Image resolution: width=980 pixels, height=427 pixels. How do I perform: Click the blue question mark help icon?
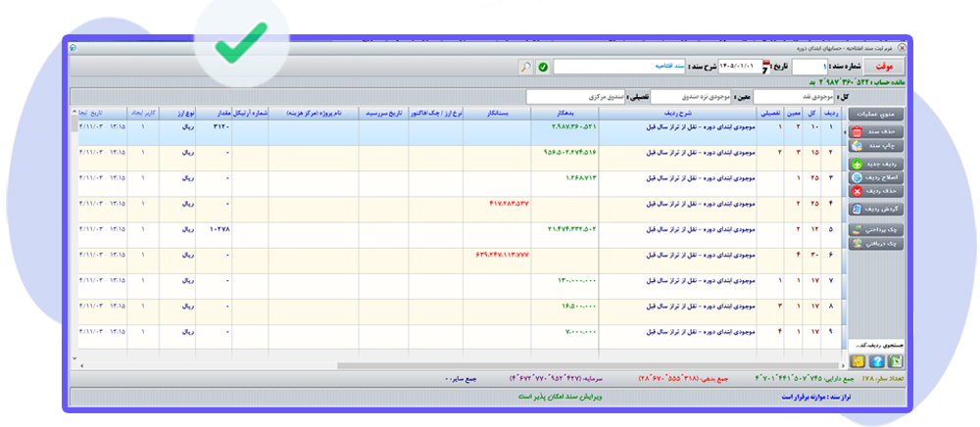point(876,360)
